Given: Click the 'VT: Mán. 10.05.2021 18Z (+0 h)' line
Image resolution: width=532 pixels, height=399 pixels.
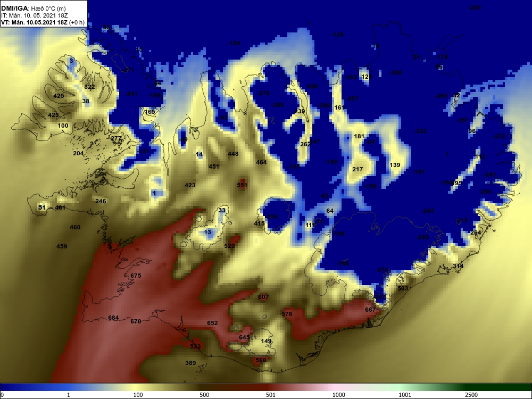Looking at the screenshot, I should point(43,22).
